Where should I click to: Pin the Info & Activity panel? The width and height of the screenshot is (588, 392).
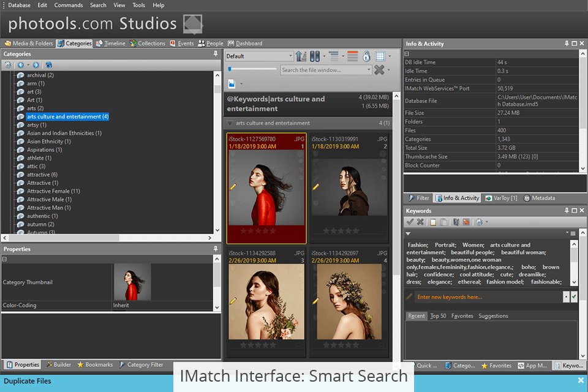(x=567, y=43)
